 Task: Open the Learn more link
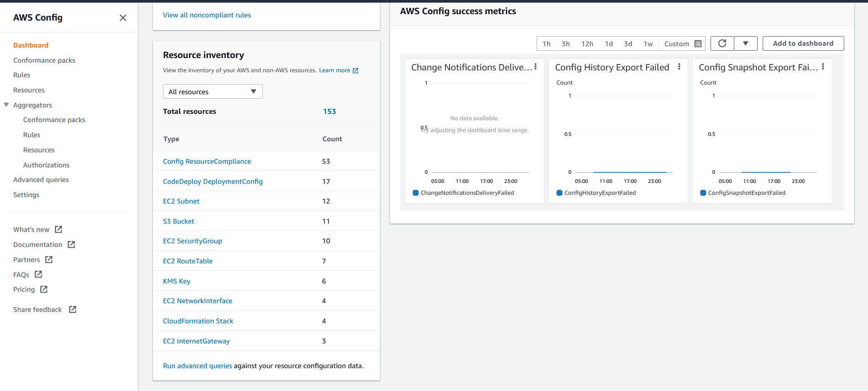pyautogui.click(x=335, y=70)
